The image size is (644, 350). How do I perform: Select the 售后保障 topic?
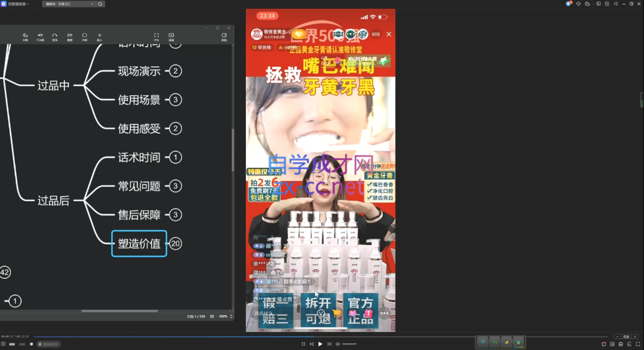[139, 215]
